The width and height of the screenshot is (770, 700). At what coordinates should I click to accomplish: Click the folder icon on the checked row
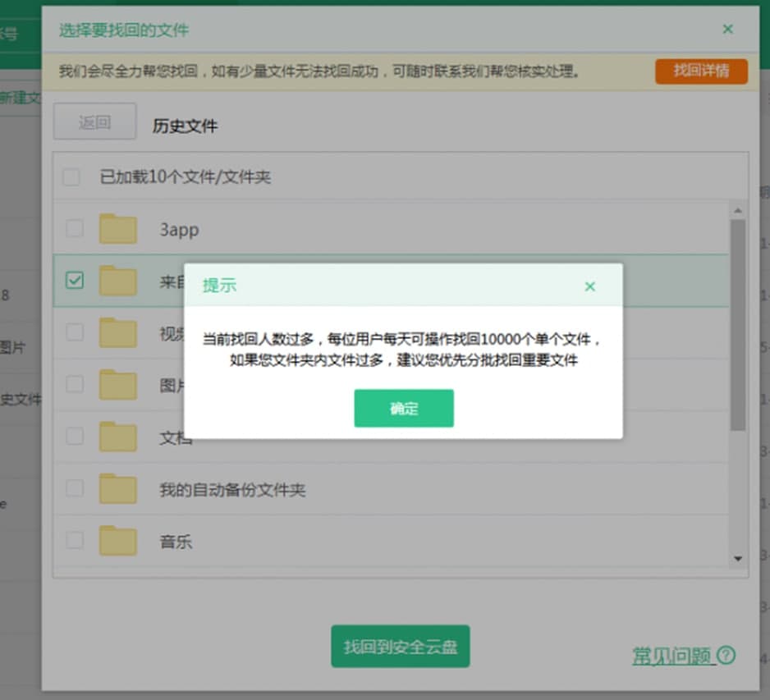(117, 280)
